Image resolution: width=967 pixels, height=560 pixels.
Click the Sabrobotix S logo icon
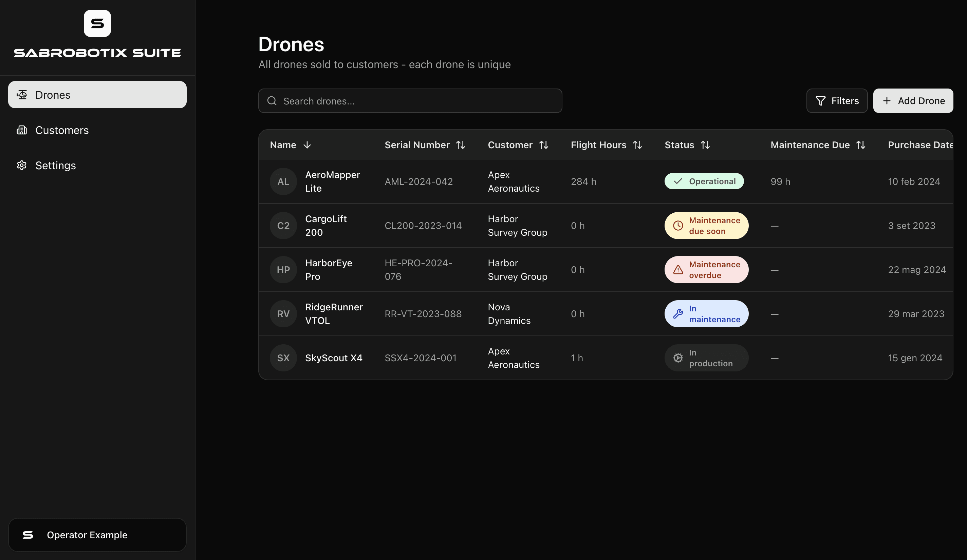(x=97, y=23)
